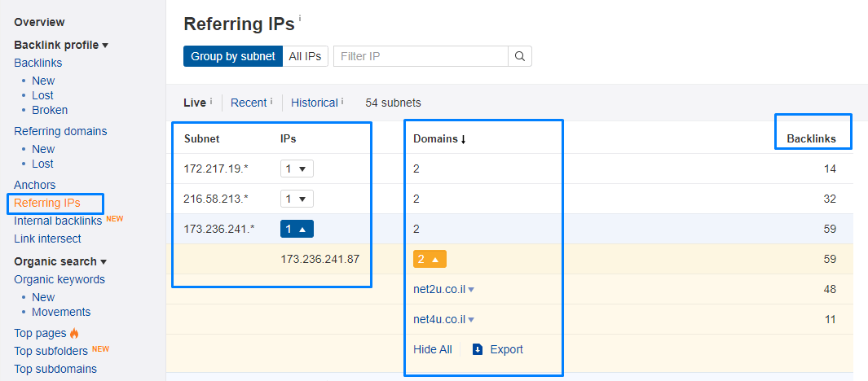
Task: Open Top pages sidebar link
Action: 40,333
